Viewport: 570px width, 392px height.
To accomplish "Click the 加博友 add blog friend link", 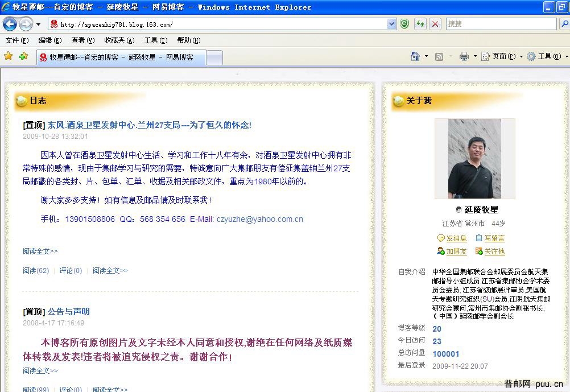I will [x=456, y=251].
